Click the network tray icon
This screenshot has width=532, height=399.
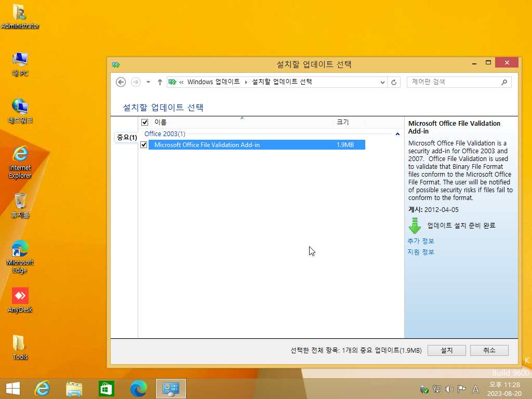click(436, 389)
